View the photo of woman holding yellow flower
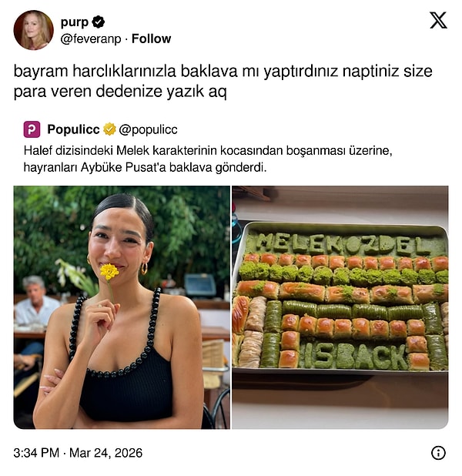462x476 pixels. (x=122, y=307)
